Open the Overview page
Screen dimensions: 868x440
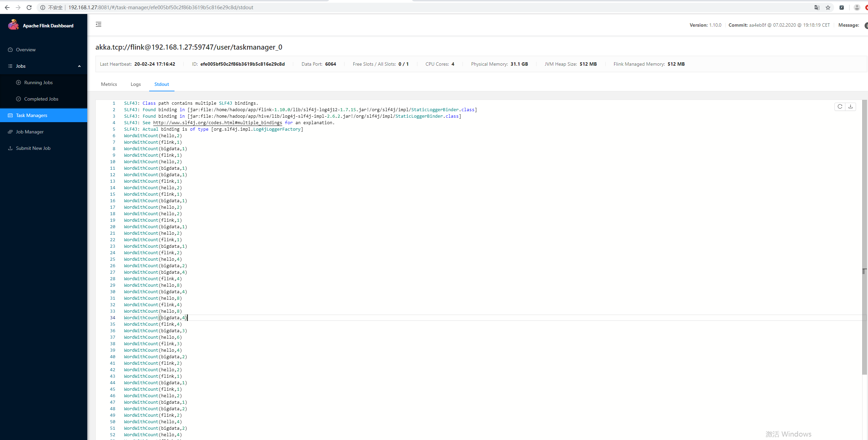[x=26, y=50]
